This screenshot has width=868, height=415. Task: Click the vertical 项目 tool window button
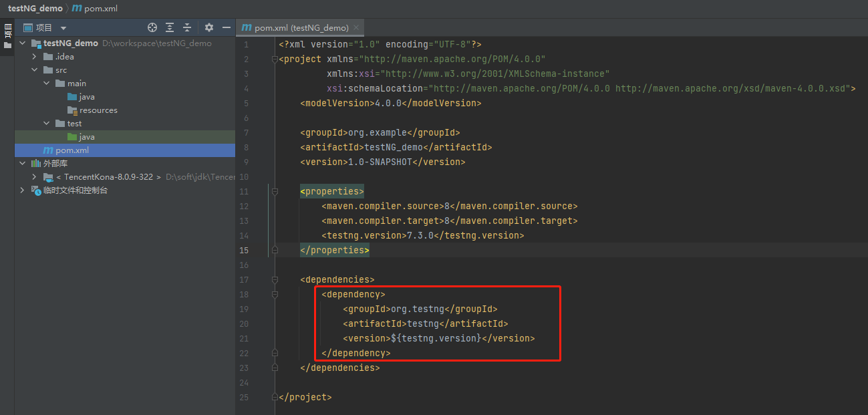(8, 31)
